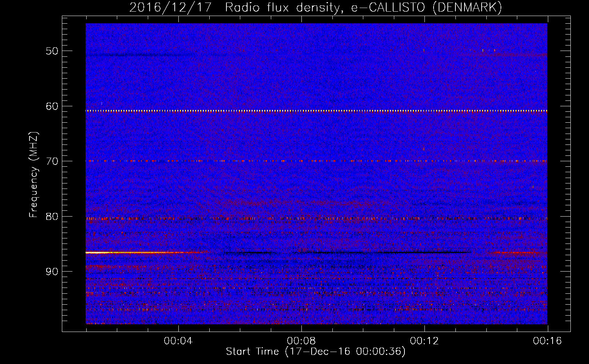Click the bright yellow dotted line near 61 MHz
Screen dimensions: 589x364
[x=316, y=111]
